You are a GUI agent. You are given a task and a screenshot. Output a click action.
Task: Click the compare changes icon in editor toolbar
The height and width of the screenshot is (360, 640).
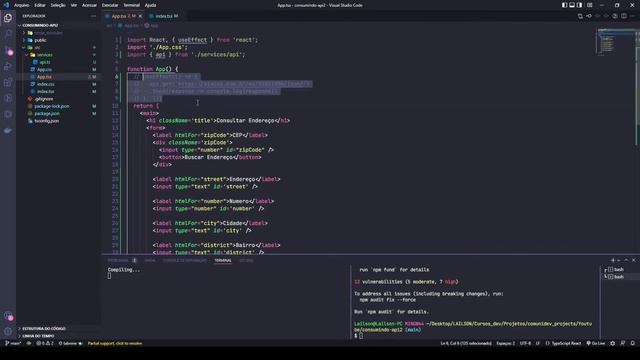(580, 16)
